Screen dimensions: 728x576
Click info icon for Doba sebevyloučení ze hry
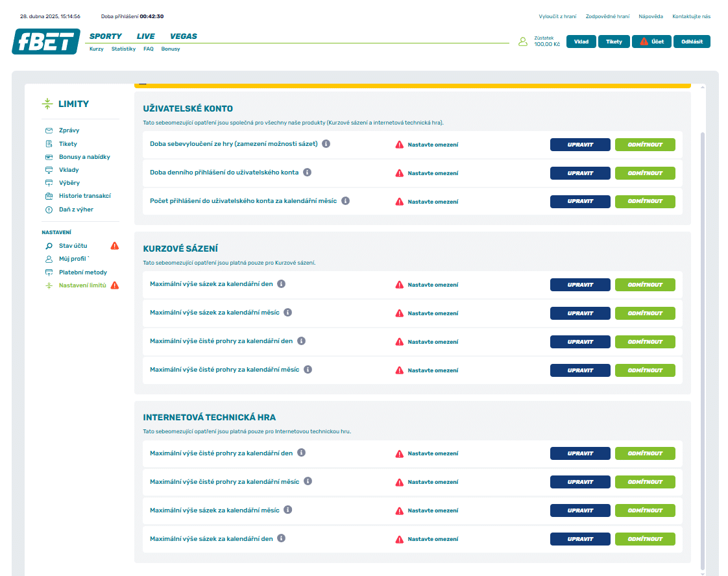(326, 144)
